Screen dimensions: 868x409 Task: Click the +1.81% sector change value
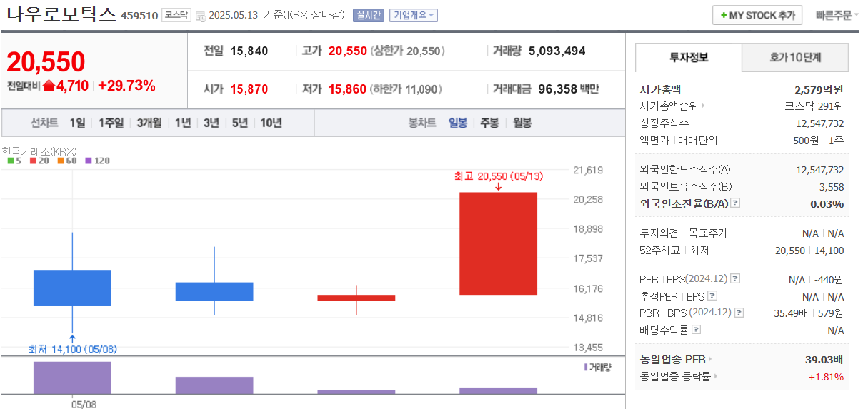point(826,376)
